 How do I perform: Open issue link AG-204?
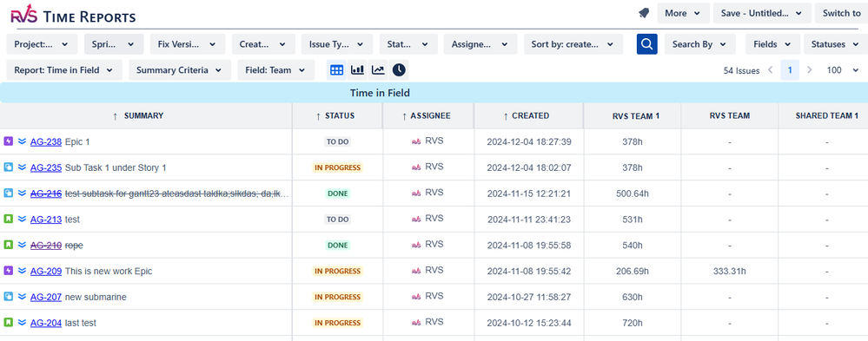point(46,323)
